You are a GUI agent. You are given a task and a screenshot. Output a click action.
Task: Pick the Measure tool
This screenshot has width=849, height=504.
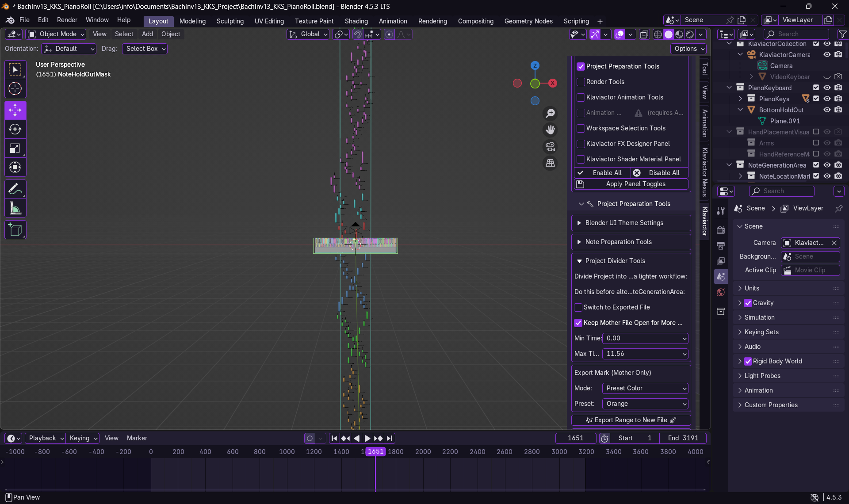15,209
